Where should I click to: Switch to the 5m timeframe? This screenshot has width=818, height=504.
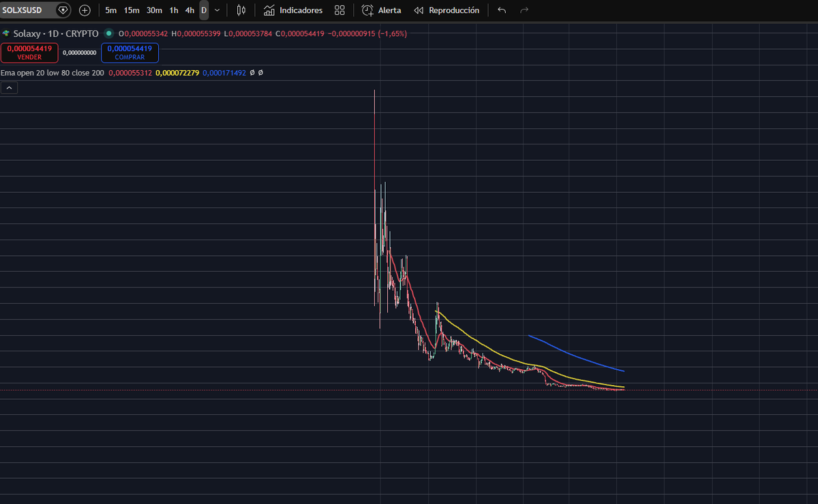110,10
